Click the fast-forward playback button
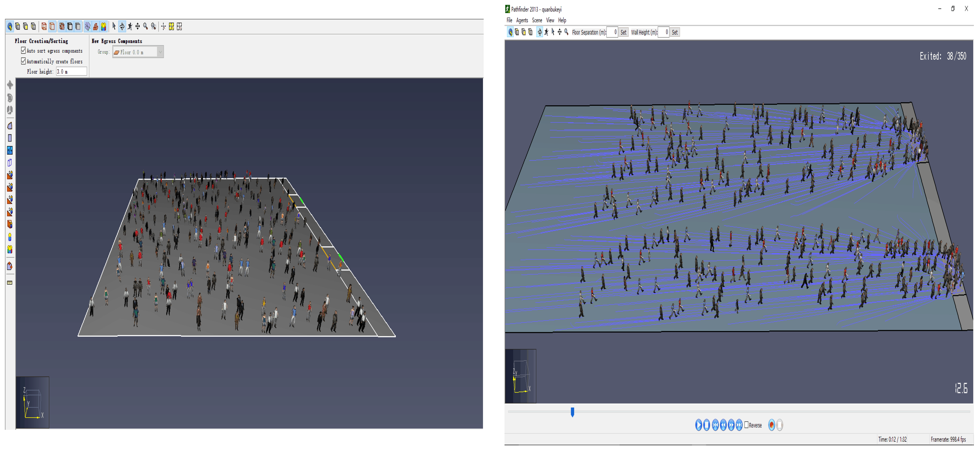 pyautogui.click(x=731, y=425)
